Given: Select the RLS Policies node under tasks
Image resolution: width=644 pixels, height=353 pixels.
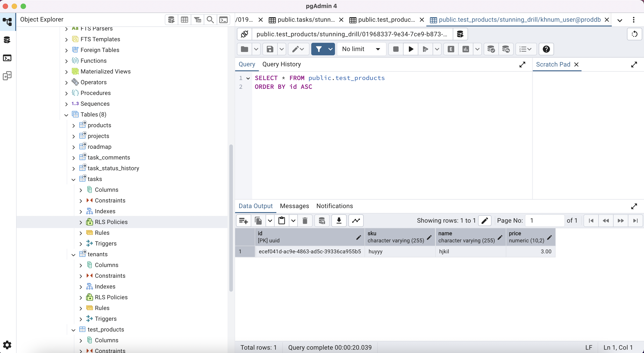Looking at the screenshot, I should click(111, 222).
